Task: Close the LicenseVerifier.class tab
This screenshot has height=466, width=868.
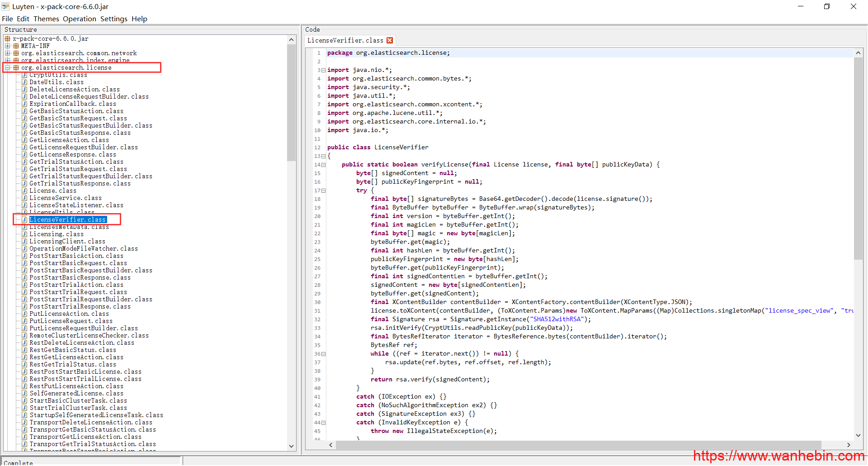Action: [x=390, y=40]
